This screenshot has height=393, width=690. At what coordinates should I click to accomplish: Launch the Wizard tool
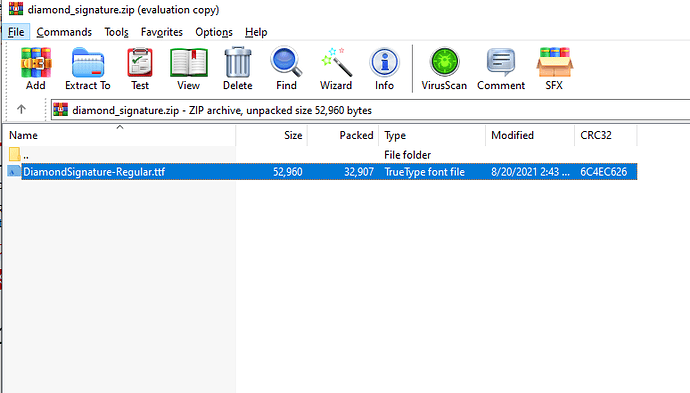click(336, 68)
